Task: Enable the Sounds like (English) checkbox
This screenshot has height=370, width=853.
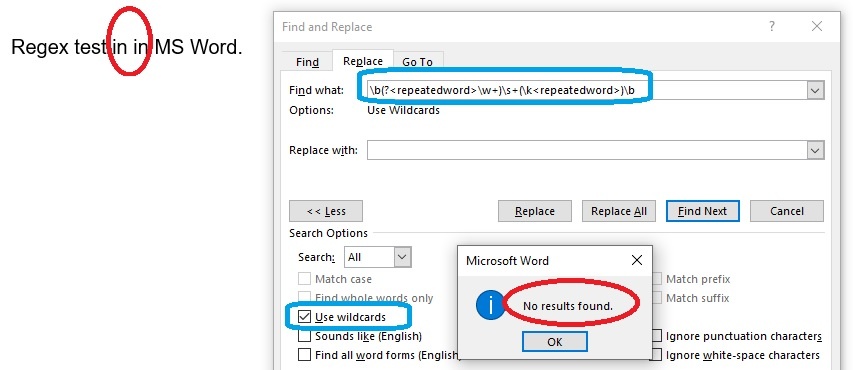Action: tap(304, 336)
